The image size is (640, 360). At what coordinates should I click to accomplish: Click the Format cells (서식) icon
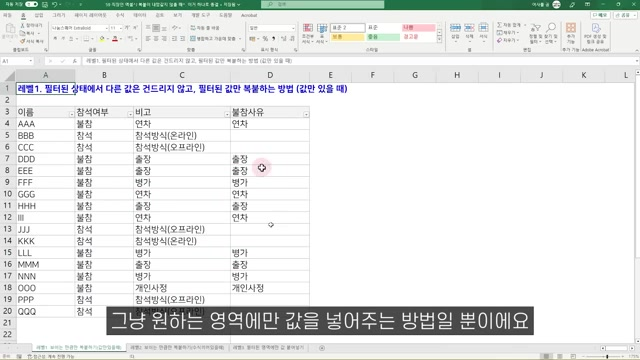coord(483,28)
